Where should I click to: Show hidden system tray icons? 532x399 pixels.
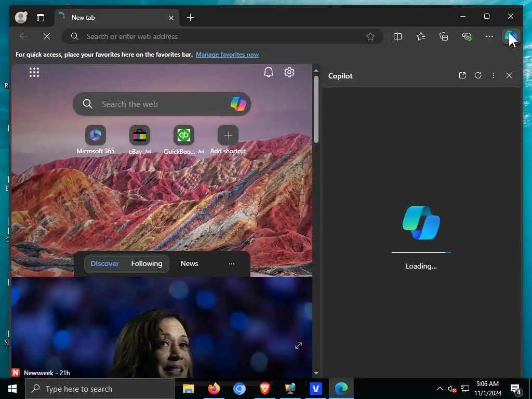point(440,389)
